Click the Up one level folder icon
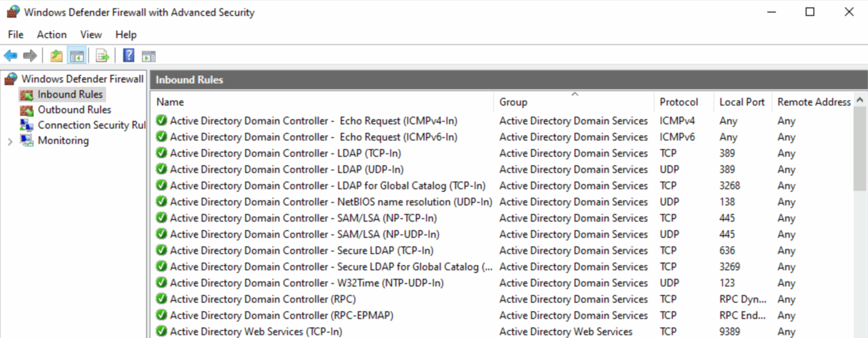This screenshot has width=868, height=338. pos(56,56)
